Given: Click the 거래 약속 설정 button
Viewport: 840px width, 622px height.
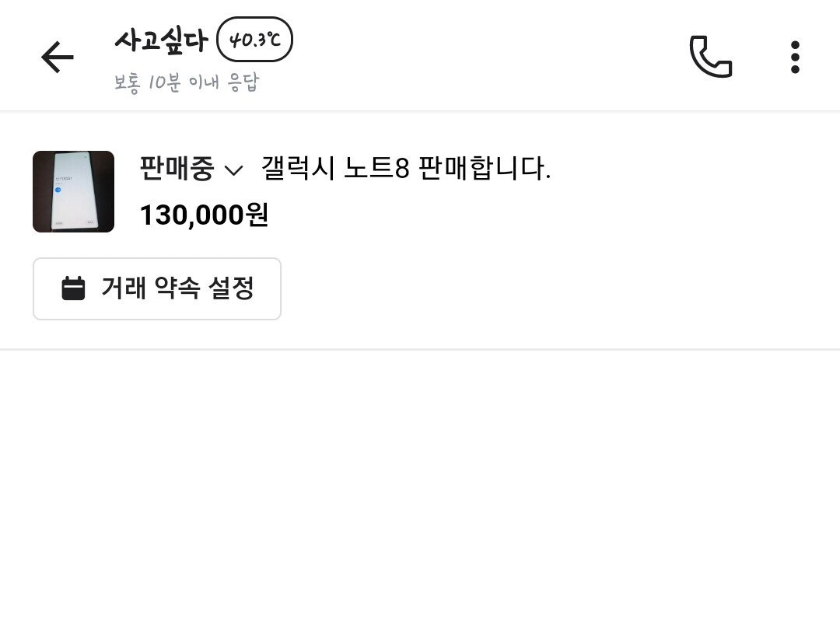Looking at the screenshot, I should click(x=156, y=288).
